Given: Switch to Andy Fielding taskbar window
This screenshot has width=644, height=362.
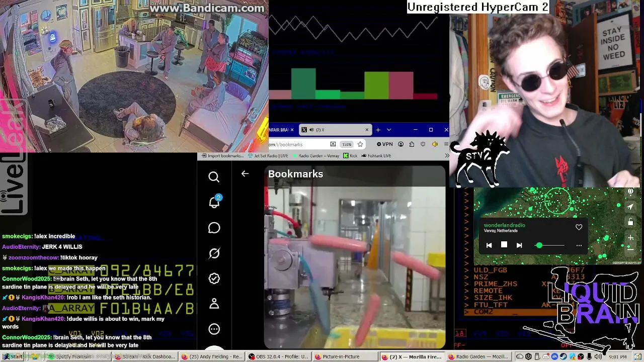Looking at the screenshot, I should 212,357.
